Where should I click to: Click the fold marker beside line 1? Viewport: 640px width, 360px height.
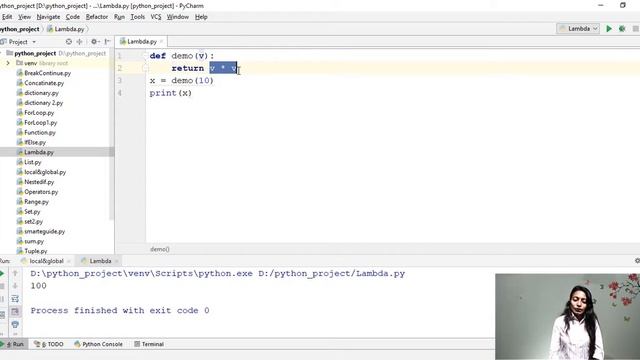[x=145, y=56]
